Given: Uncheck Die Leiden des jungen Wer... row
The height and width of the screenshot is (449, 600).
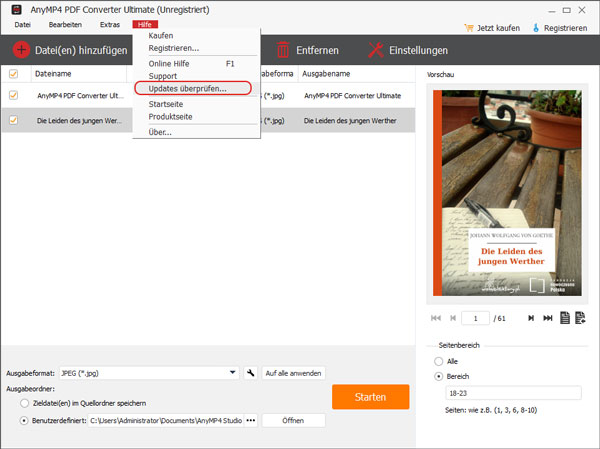Looking at the screenshot, I should click(x=13, y=120).
